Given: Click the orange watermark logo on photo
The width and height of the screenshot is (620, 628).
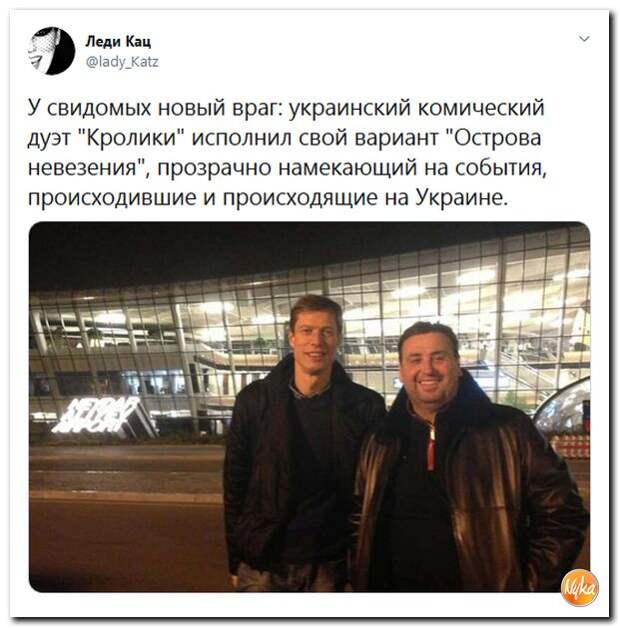Looking at the screenshot, I should [x=579, y=588].
